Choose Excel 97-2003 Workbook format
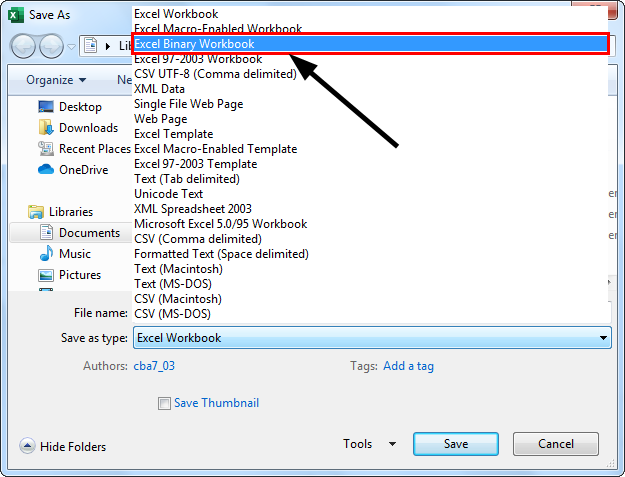Image resolution: width=625 pixels, height=477 pixels. [x=369, y=59]
